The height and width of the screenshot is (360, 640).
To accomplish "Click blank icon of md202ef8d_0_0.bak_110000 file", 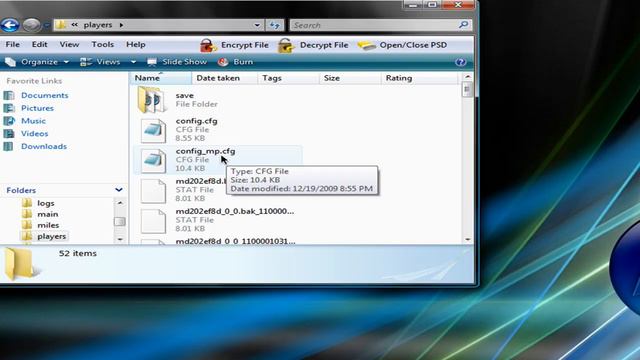I will (153, 221).
